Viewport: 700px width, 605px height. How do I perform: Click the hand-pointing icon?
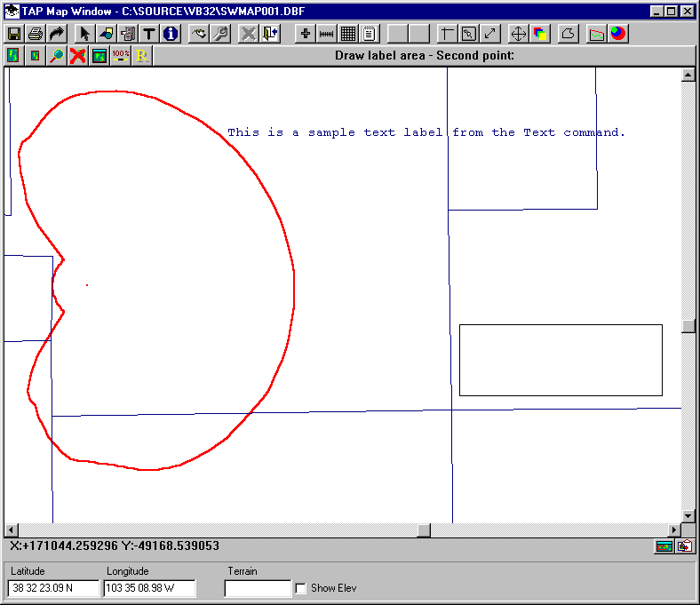[x=199, y=34]
